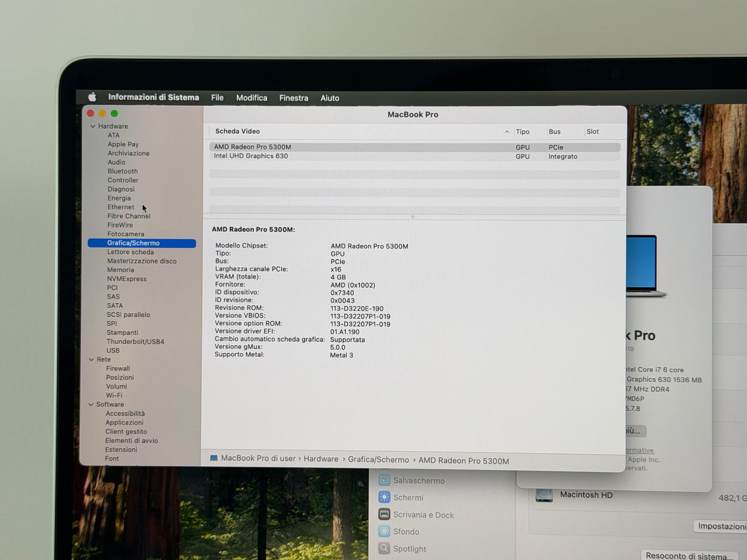The width and height of the screenshot is (747, 560).
Task: Click Hardware in the path bar
Action: pyautogui.click(x=321, y=459)
